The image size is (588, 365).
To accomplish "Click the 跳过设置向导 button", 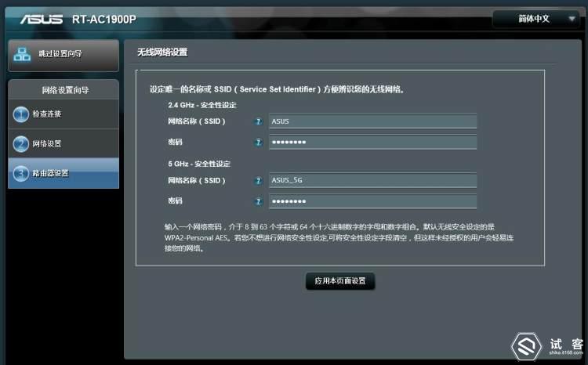I will [64, 55].
